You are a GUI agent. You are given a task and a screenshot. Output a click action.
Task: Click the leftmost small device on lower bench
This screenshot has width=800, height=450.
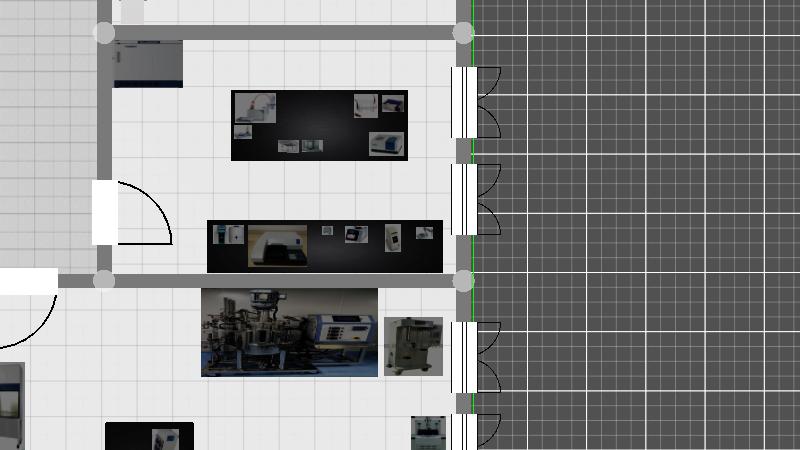228,235
